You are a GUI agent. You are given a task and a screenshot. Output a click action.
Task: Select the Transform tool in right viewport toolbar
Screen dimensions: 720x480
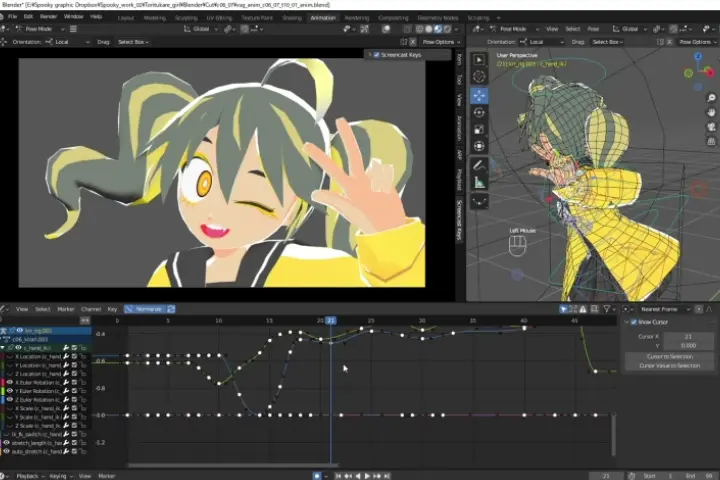(x=479, y=147)
